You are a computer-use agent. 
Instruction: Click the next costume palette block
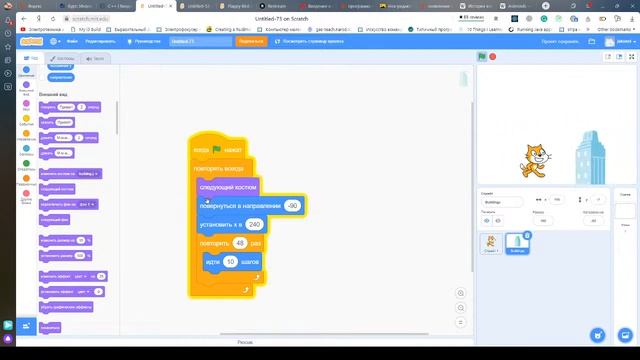click(x=57, y=189)
